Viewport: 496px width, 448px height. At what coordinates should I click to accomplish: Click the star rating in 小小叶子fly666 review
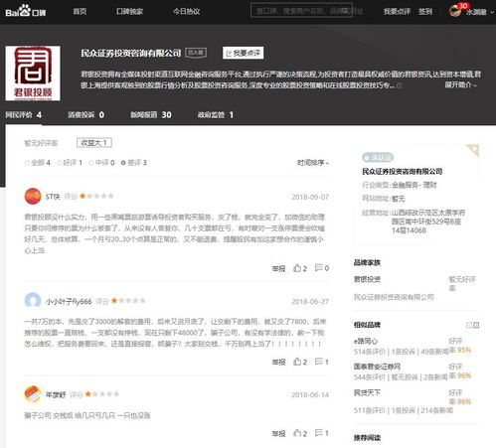pos(128,301)
